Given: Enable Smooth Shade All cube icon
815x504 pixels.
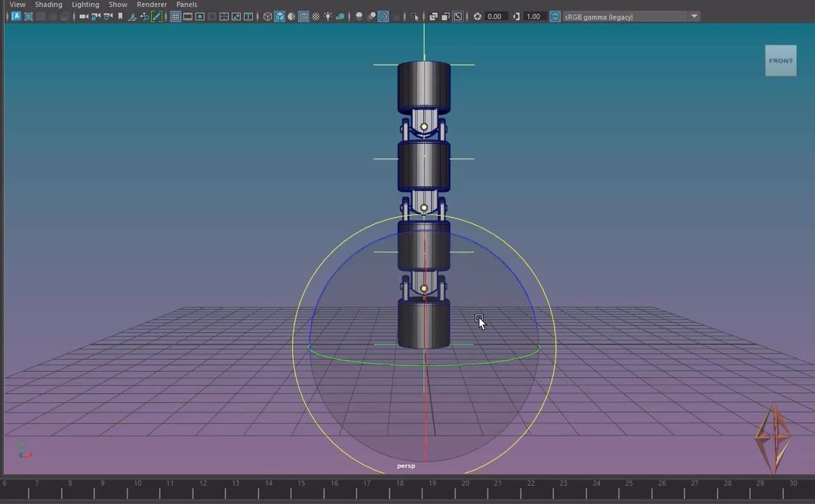Looking at the screenshot, I should click(x=280, y=17).
